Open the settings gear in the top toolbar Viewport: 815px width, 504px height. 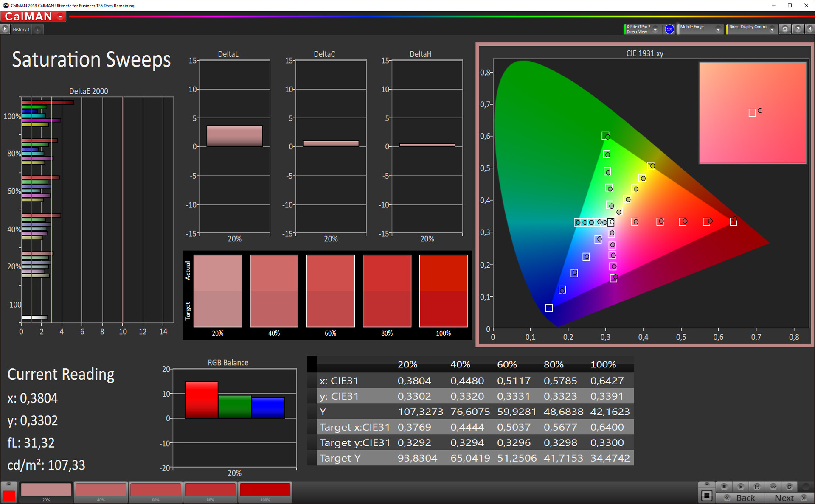pyautogui.click(x=785, y=29)
